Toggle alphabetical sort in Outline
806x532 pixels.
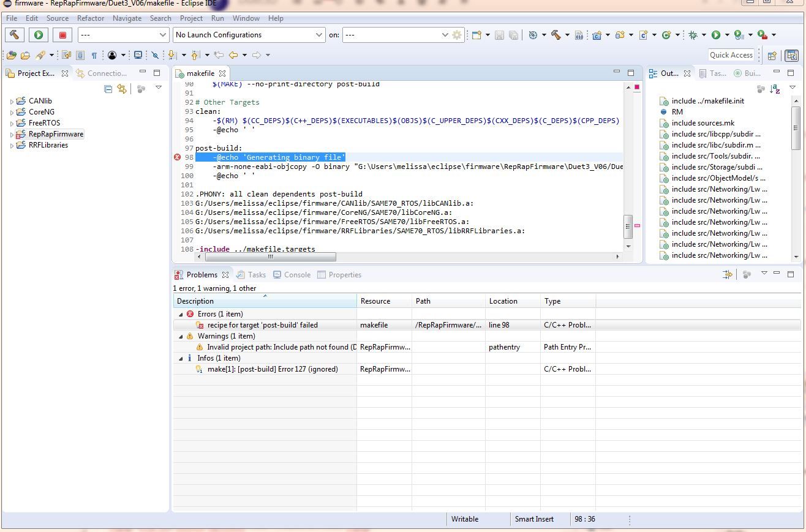(x=775, y=89)
